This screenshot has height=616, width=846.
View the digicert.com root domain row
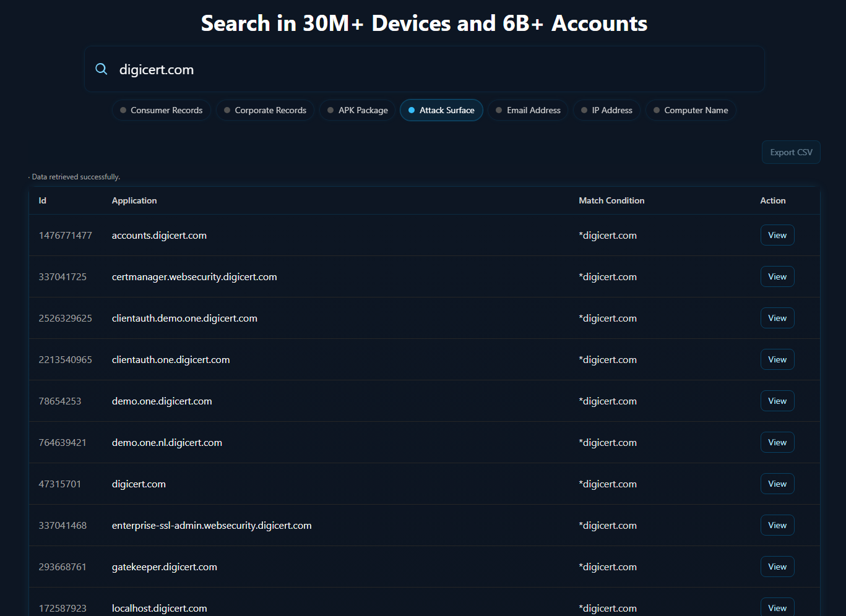777,484
